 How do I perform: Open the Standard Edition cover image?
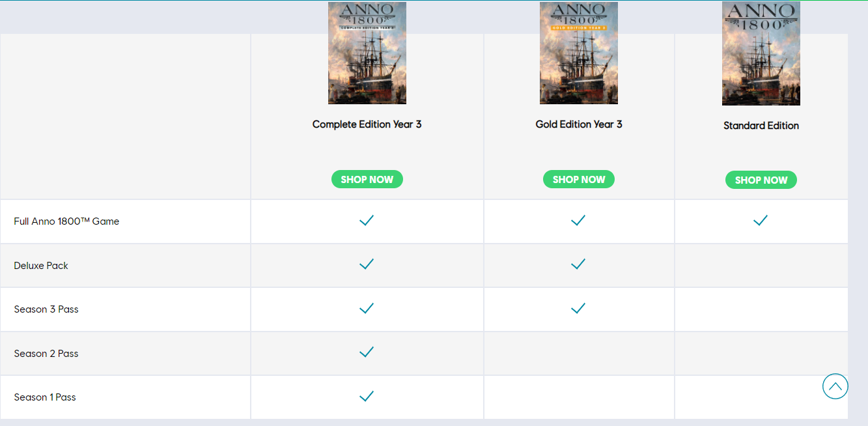pos(761,53)
